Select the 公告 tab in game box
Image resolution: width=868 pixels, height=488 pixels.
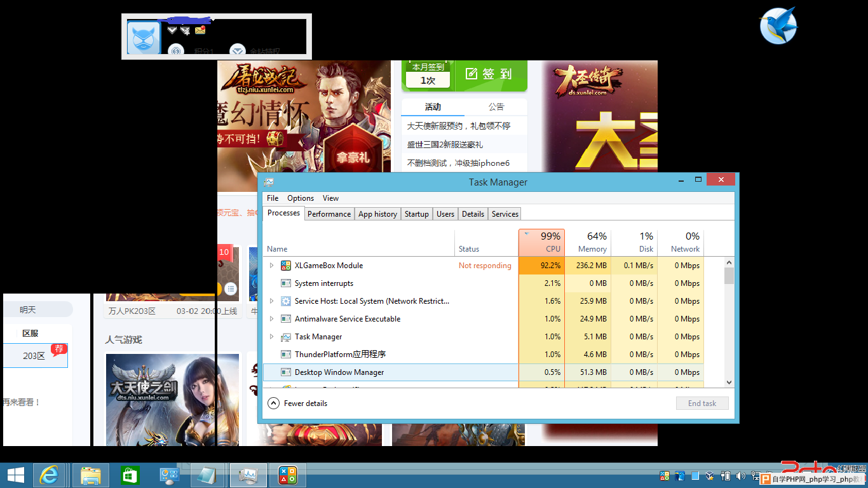496,107
